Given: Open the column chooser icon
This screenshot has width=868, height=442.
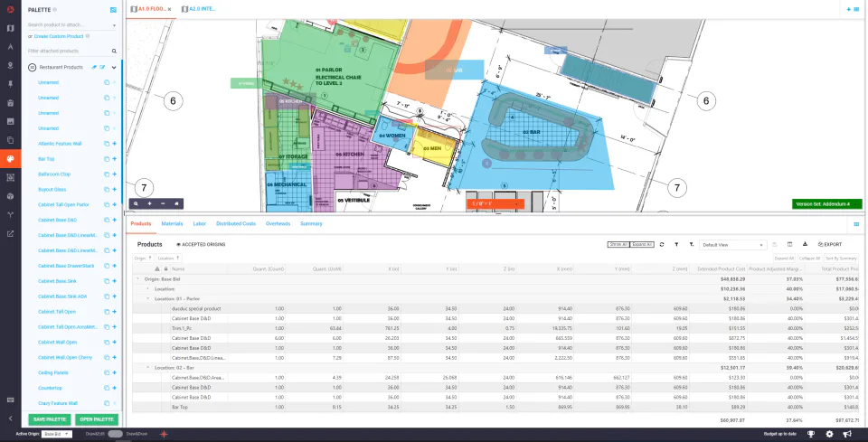Looking at the screenshot, I should 790,245.
